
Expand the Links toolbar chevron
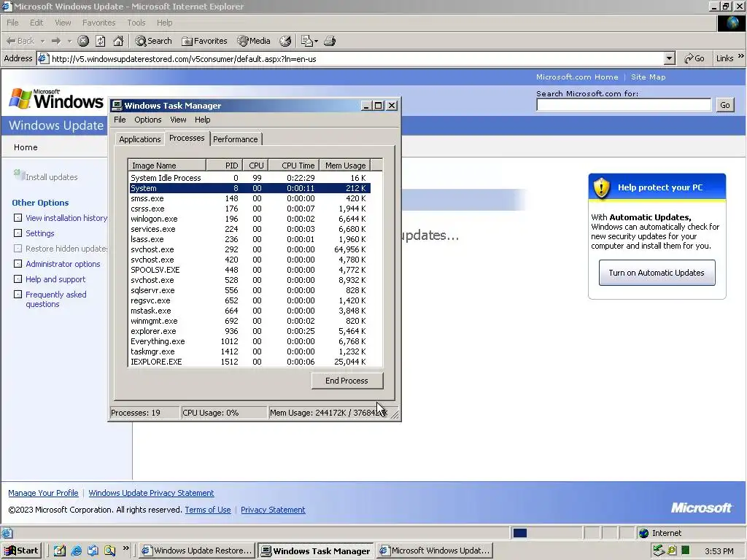coord(741,56)
